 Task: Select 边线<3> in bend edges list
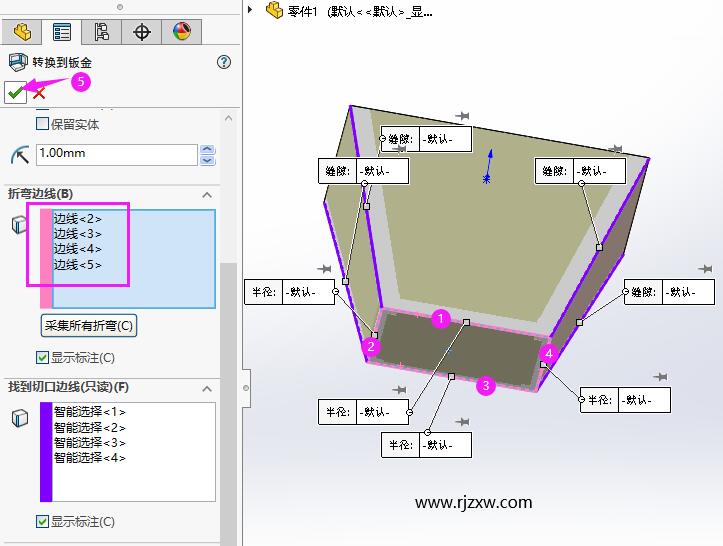point(77,234)
